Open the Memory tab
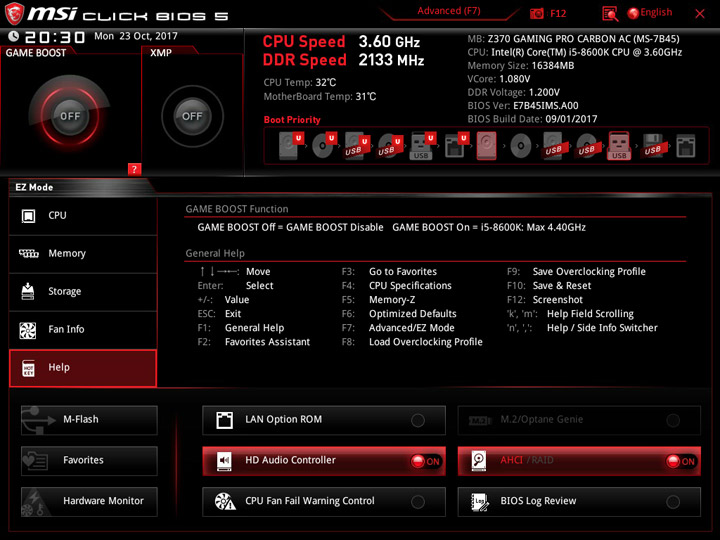The height and width of the screenshot is (540, 720). [83, 254]
